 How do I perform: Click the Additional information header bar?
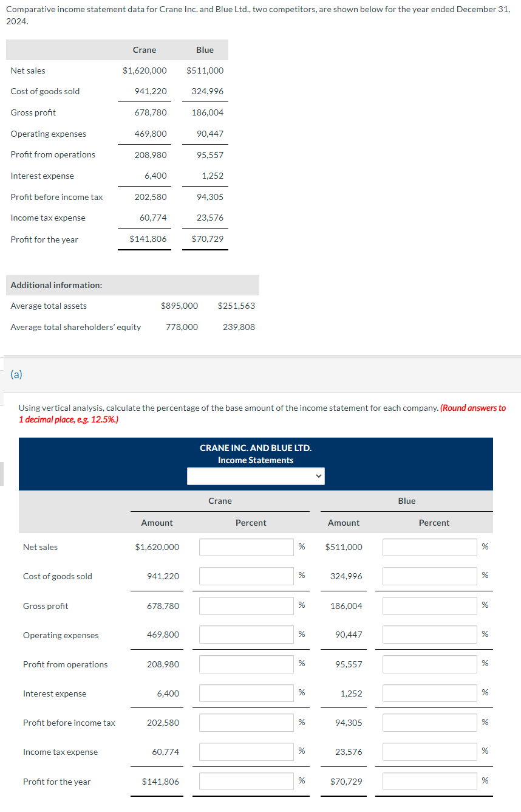click(x=132, y=284)
